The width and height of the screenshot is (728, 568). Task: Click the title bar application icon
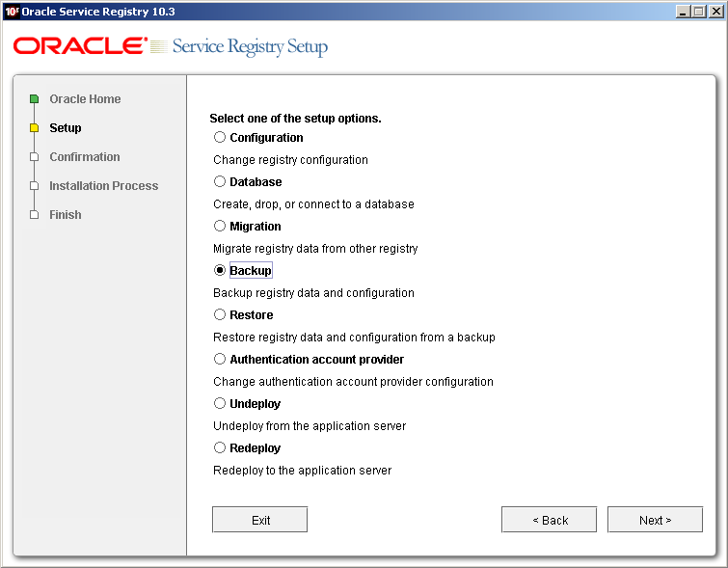[x=12, y=12]
